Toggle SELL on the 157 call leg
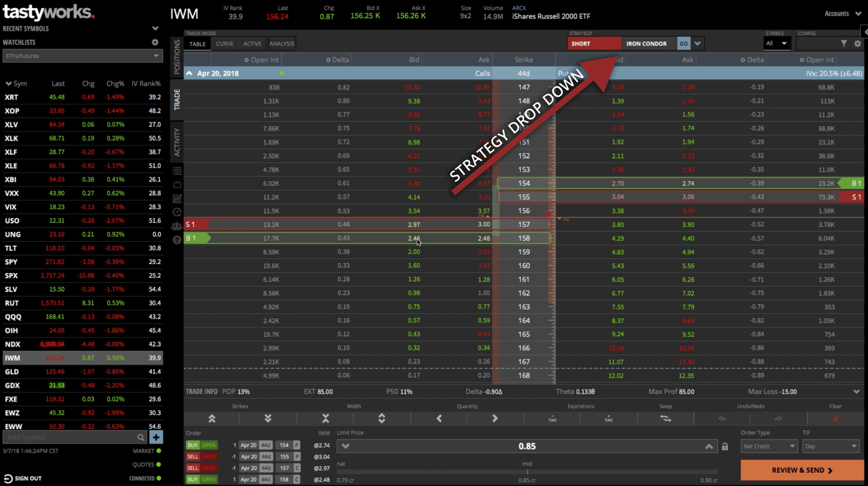The width and height of the screenshot is (868, 486). (x=192, y=468)
